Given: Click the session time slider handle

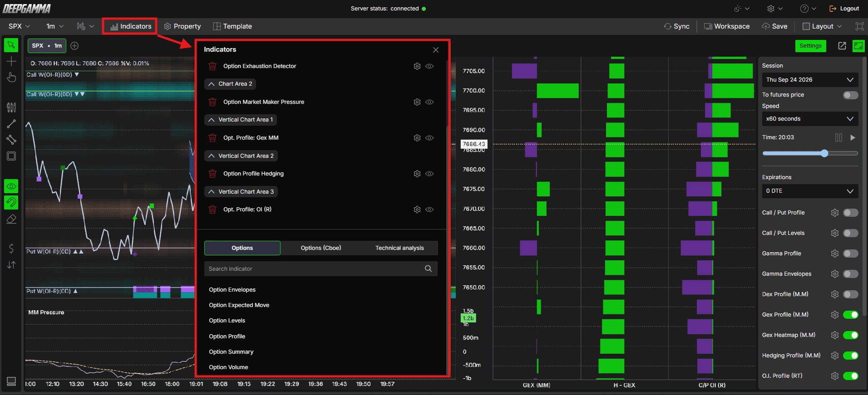Looking at the screenshot, I should point(824,153).
